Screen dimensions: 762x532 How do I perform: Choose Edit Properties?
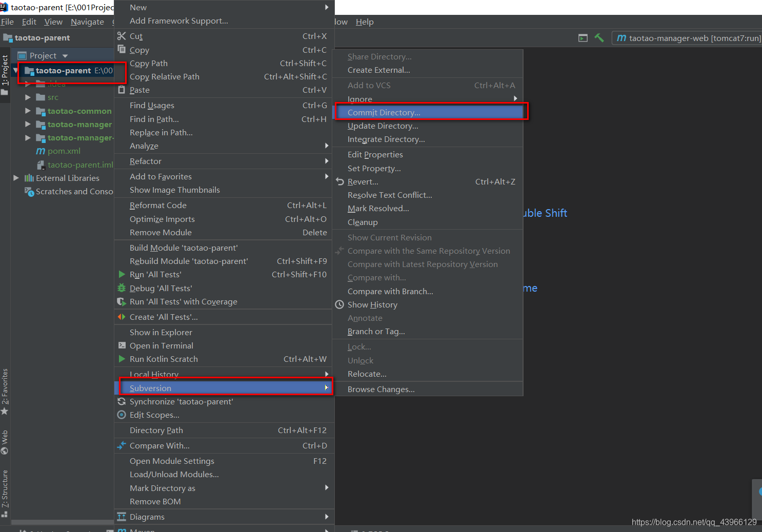tap(428, 154)
